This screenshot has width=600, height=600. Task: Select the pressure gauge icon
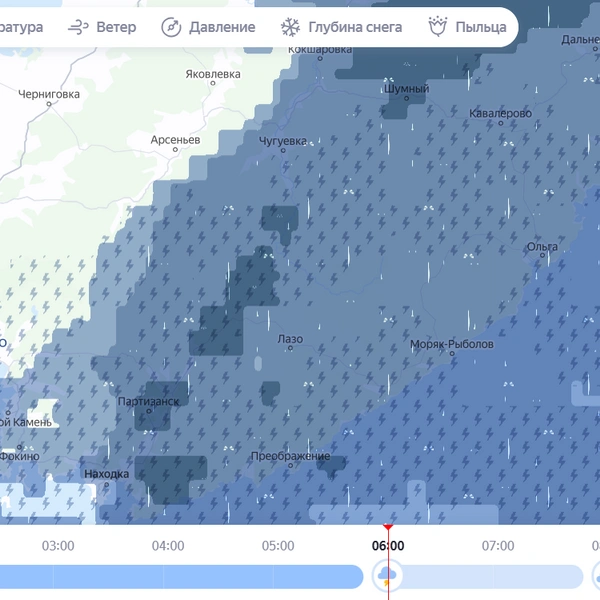click(x=171, y=27)
